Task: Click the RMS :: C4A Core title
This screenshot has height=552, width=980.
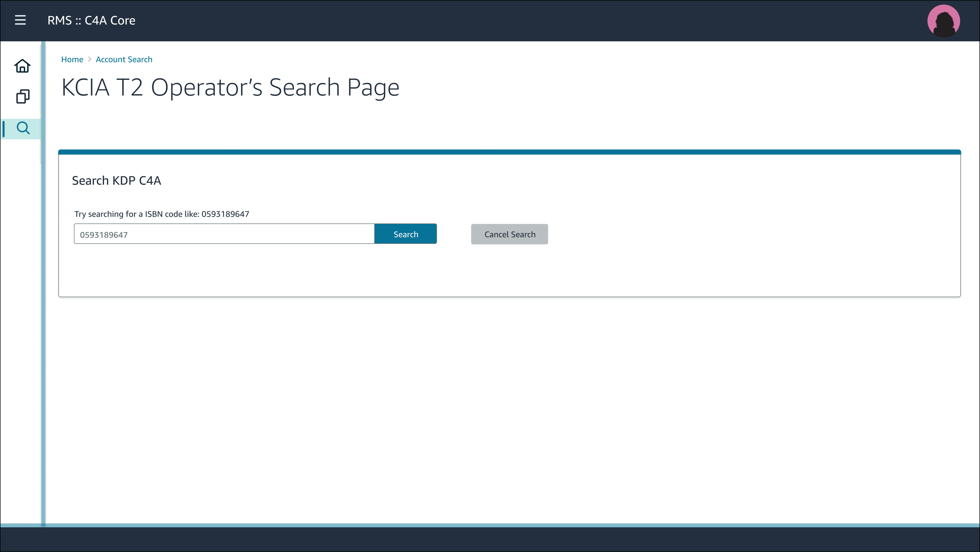Action: [x=91, y=20]
